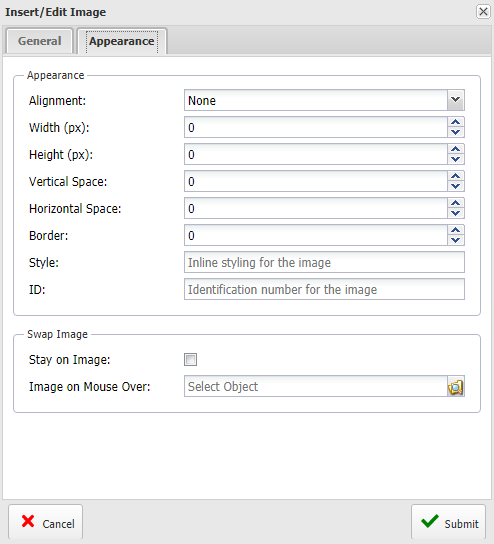Increase the Width (px) value
The width and height of the screenshot is (494, 544).
point(455,122)
